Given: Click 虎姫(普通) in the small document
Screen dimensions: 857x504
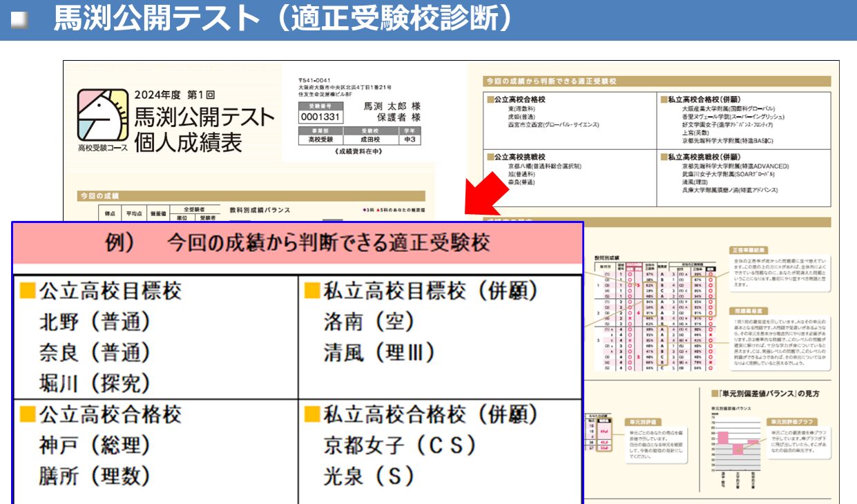Looking at the screenshot, I should coord(523,117).
